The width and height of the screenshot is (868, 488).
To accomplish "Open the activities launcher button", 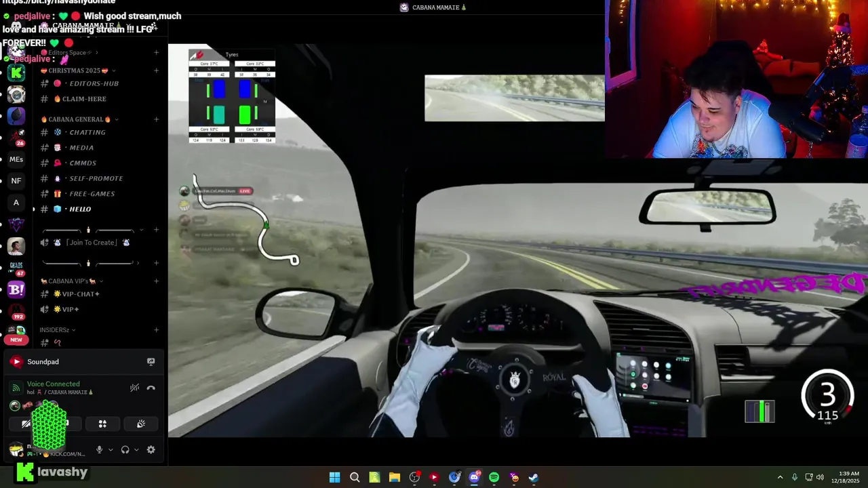I will click(x=102, y=424).
